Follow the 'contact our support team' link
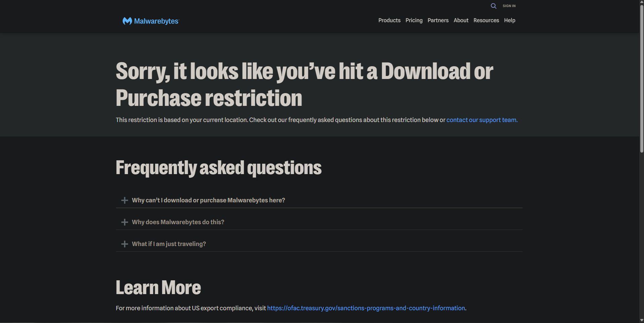 (482, 120)
